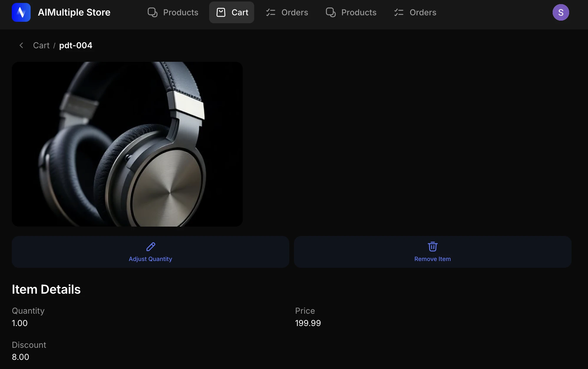This screenshot has height=369, width=588.
Task: Select the discount value 8.00
Action: [20, 357]
